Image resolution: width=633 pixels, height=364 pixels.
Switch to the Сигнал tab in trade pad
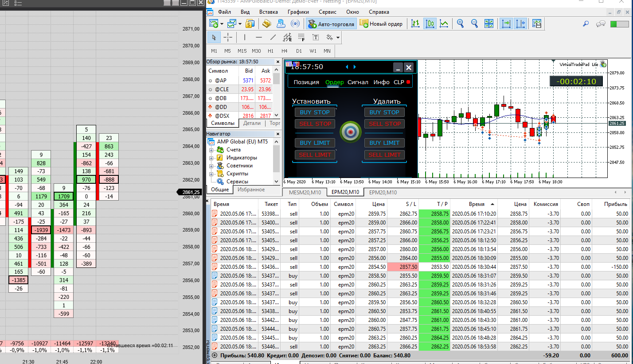click(358, 82)
